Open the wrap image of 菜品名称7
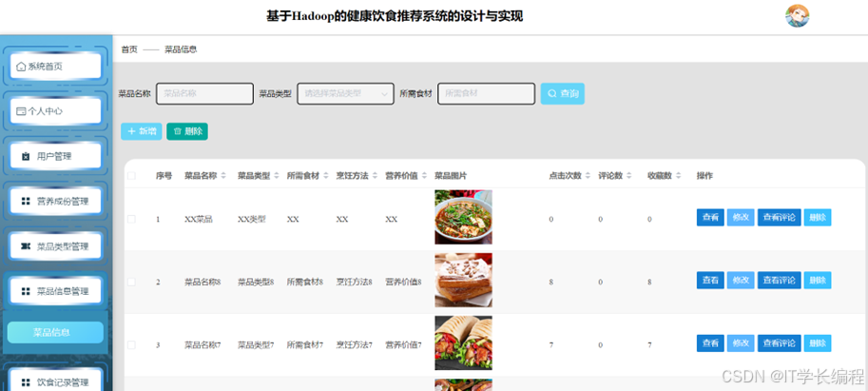Viewport: 868px width, 391px height. (x=463, y=342)
